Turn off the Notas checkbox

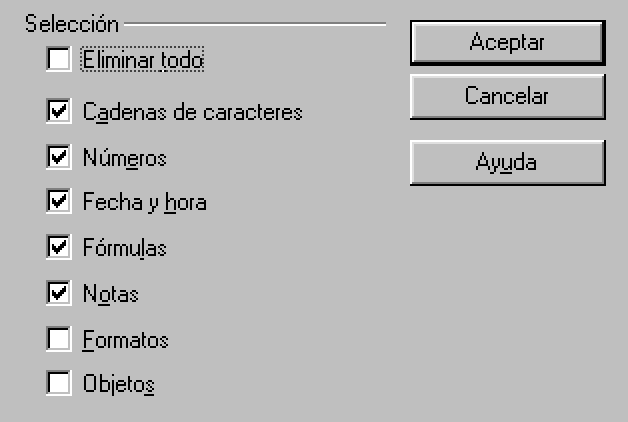[x=59, y=294]
